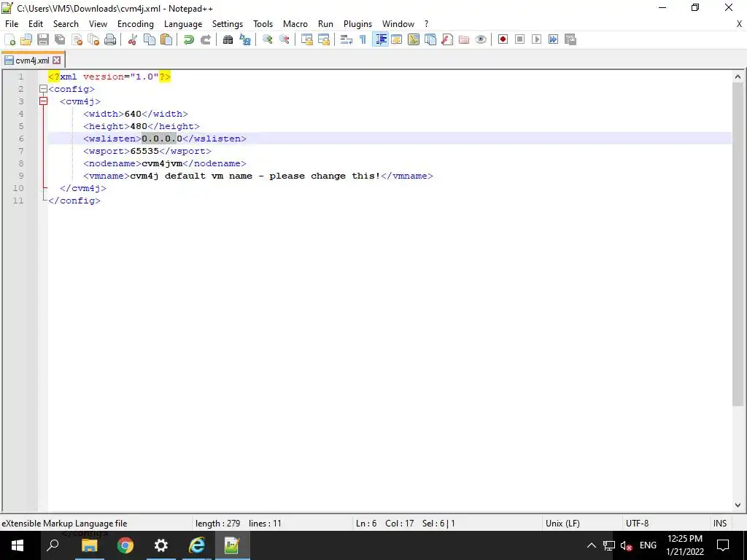This screenshot has height=560, width=747.
Task: Click the Close All toolbar icon
Action: click(93, 39)
